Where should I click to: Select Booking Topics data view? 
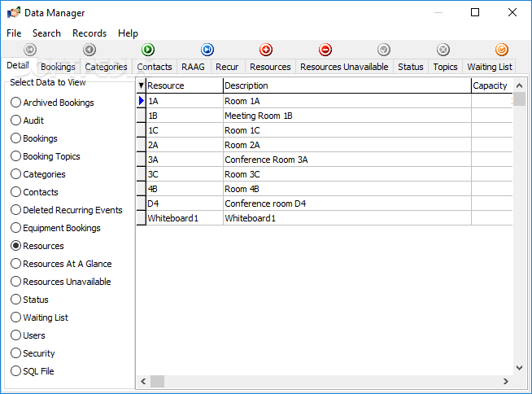(x=15, y=156)
